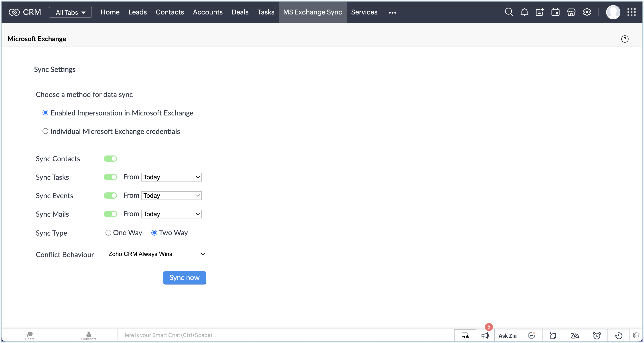The height and width of the screenshot is (343, 644).
Task: Open the Services tab
Action: pos(364,12)
